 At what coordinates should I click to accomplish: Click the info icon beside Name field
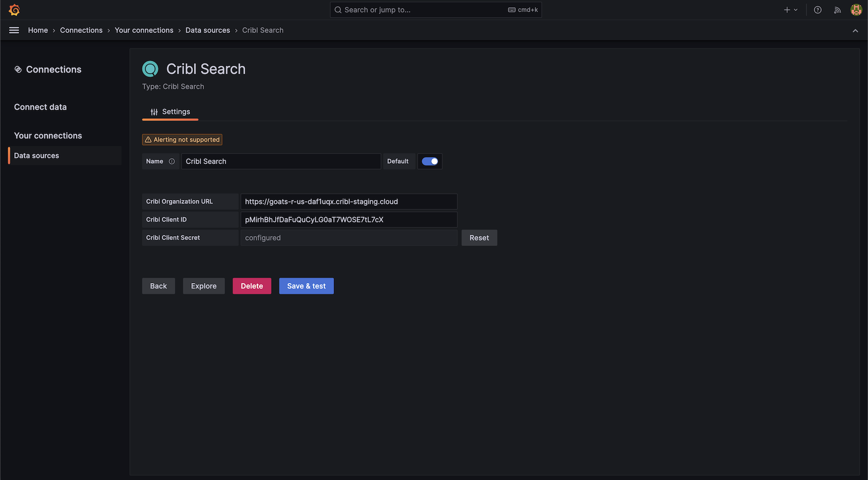172,161
